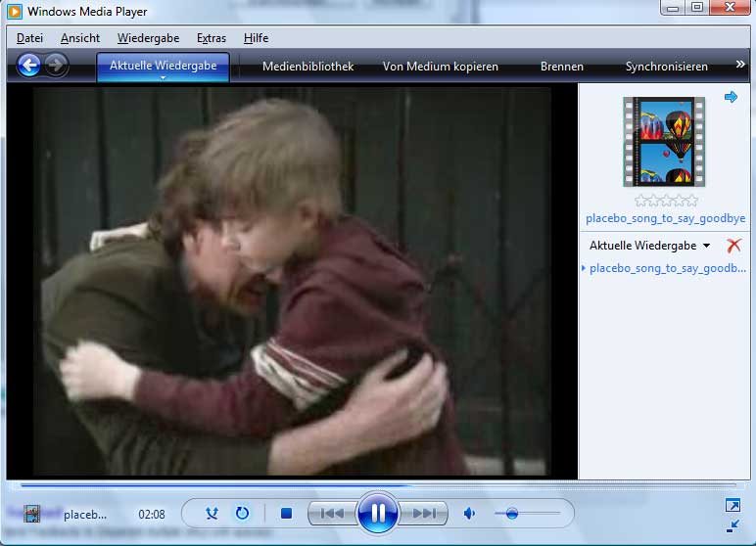Open the Synchronisieren tab
The width and height of the screenshot is (756, 546).
point(666,67)
